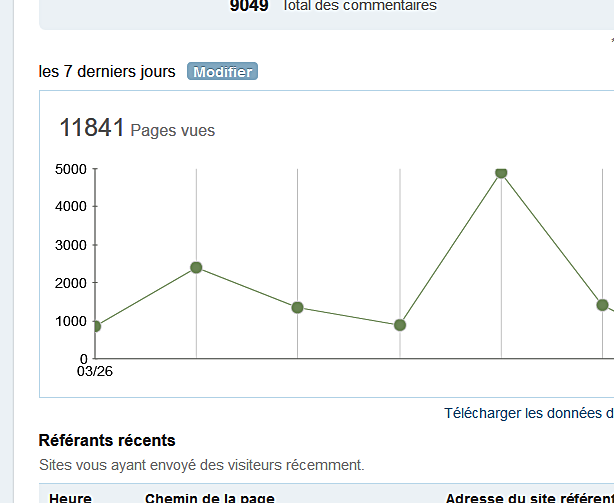This screenshot has width=614, height=503.
Task: Click the Modifier button
Action: [x=222, y=72]
